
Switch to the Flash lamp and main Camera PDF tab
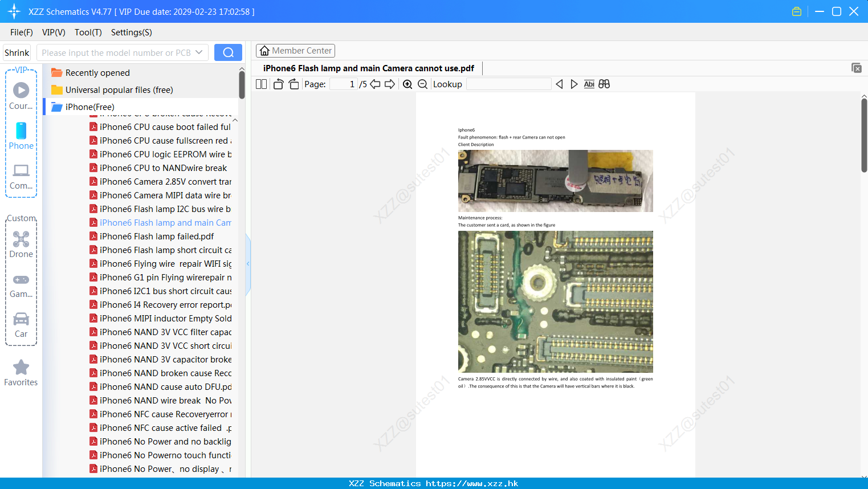pyautogui.click(x=369, y=68)
